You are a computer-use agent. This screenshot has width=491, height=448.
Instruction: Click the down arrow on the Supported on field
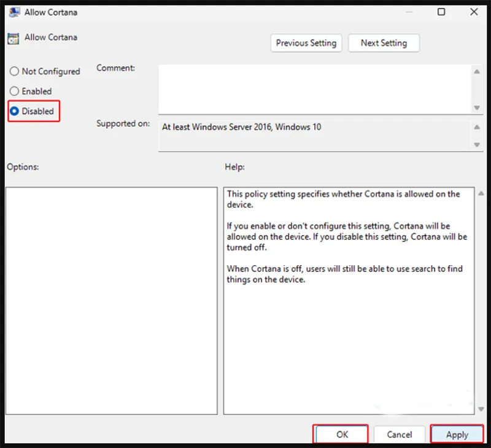click(x=478, y=145)
